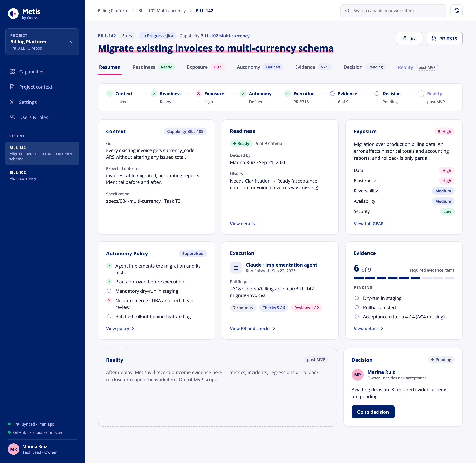This screenshot has width=476, height=463.
Task: Open 'View details' in Readiness card
Action: tap(245, 223)
